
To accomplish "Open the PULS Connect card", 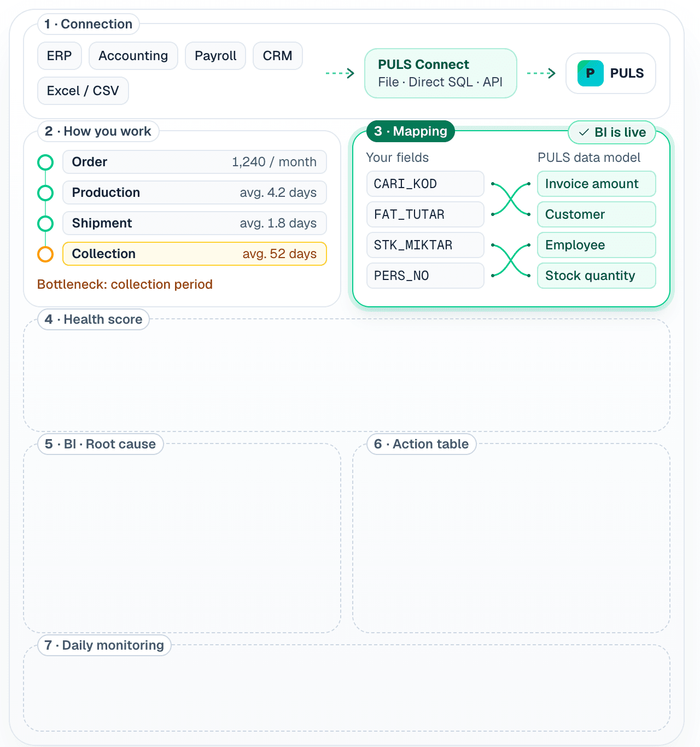I will [x=441, y=73].
